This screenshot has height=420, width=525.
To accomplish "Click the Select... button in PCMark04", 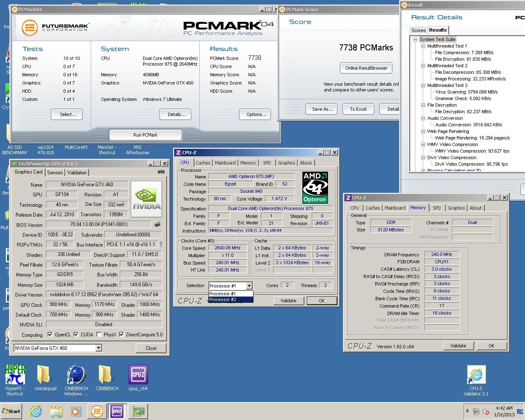I will 67,114.
